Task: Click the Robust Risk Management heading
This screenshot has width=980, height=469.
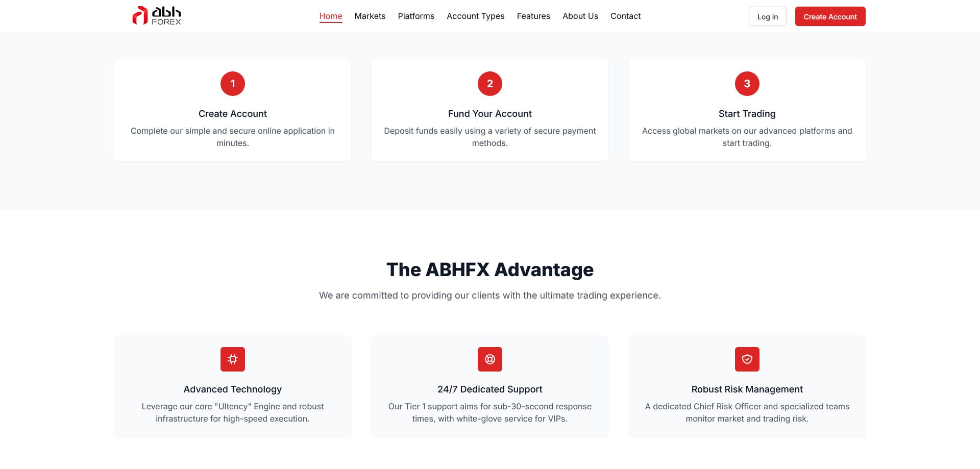Action: tap(747, 389)
